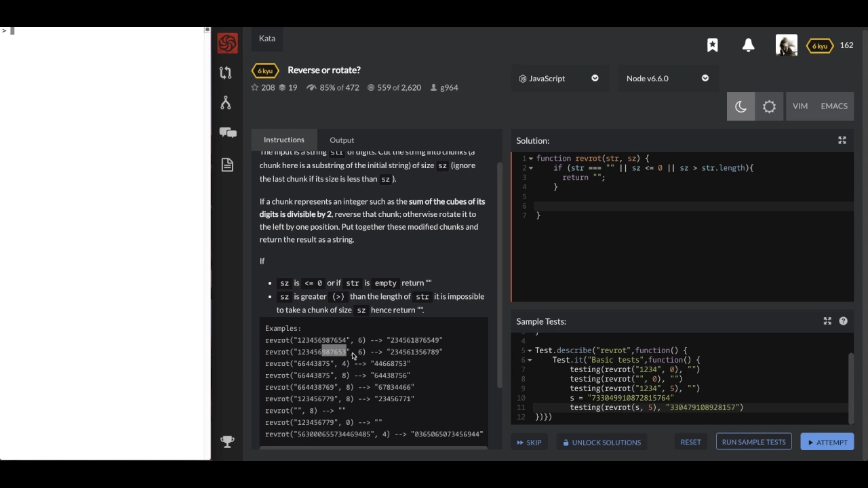Click the 19 collections stack count
Screen dimensions: 868x488
pyautogui.click(x=288, y=87)
